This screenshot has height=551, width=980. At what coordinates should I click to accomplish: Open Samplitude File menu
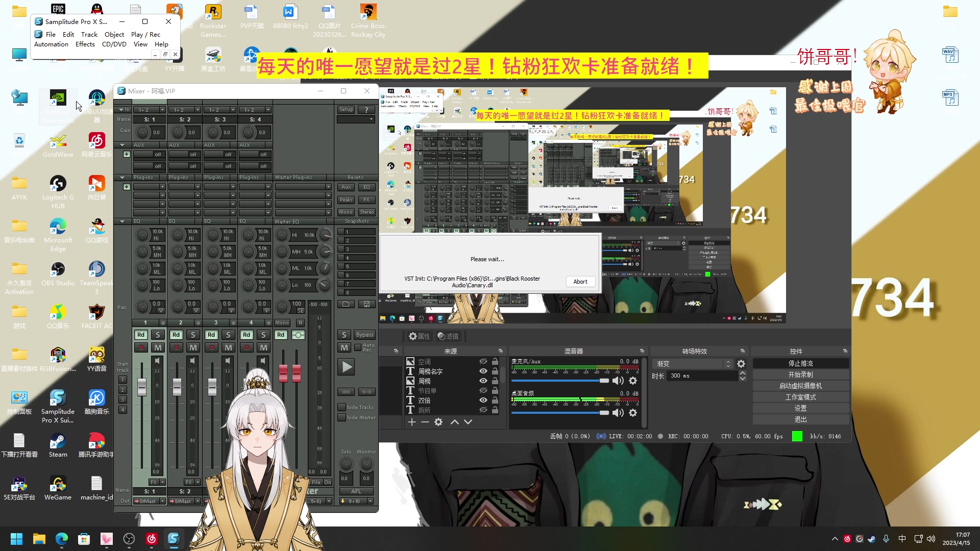click(x=51, y=34)
